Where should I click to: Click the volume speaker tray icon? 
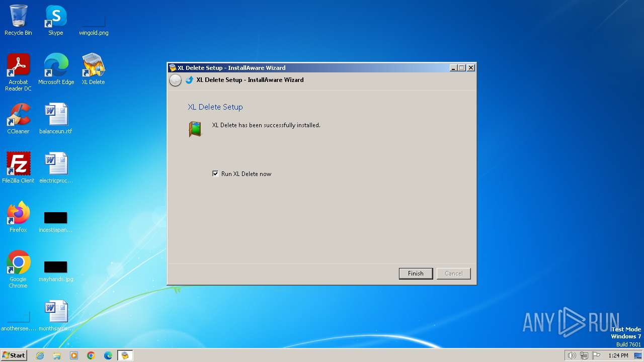pyautogui.click(x=572, y=355)
